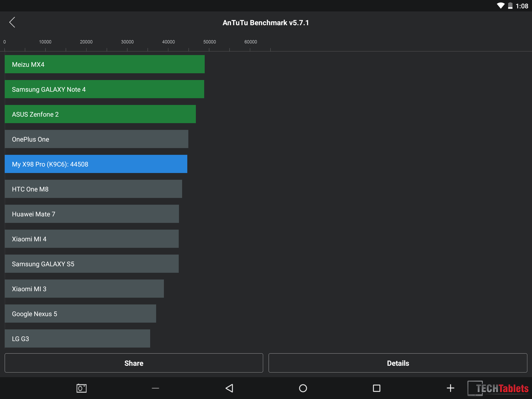The width and height of the screenshot is (532, 399).
Task: Select the ASUS Zenfone 2 bar
Action: (100, 114)
